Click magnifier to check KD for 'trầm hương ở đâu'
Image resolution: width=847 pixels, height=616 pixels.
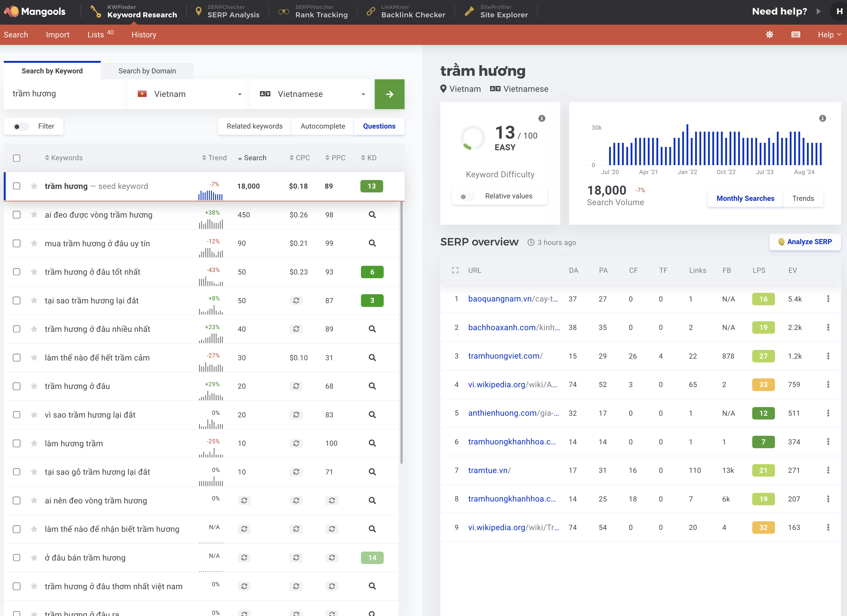(372, 386)
